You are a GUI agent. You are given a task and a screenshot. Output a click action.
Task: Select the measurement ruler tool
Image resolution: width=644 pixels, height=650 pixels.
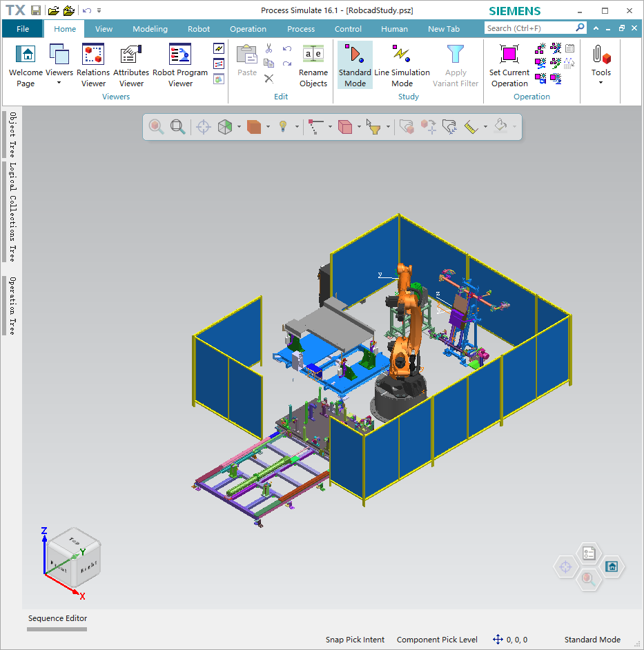(471, 127)
